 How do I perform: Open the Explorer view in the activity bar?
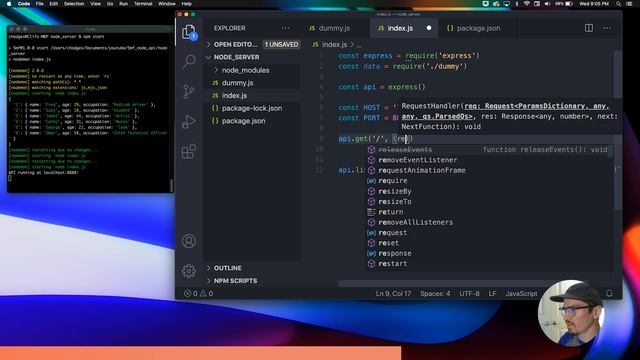point(189,32)
